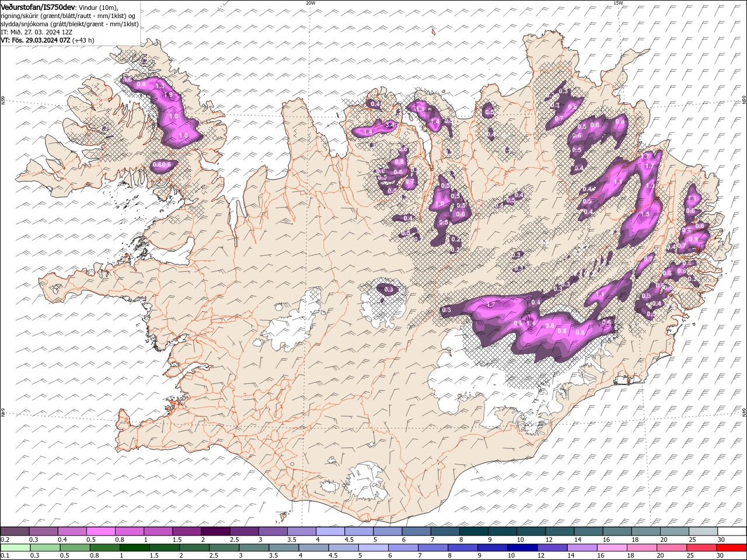Click the '(+43 h)' forecast offset text
747x560 pixels.
pyautogui.click(x=84, y=40)
